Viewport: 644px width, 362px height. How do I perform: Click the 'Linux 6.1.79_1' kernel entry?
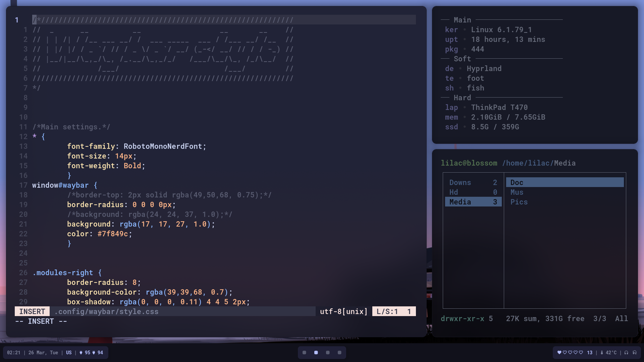(x=501, y=30)
